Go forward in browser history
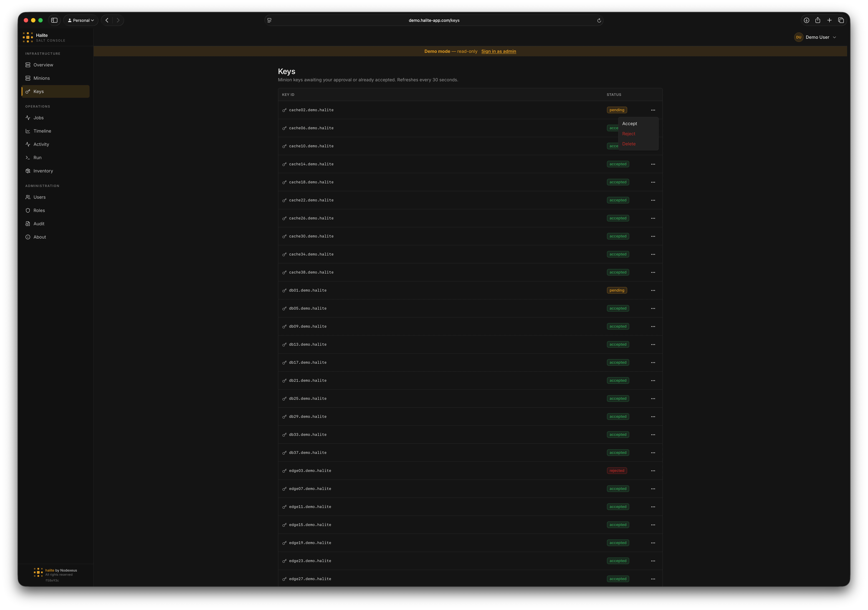The height and width of the screenshot is (610, 868). pyautogui.click(x=118, y=20)
